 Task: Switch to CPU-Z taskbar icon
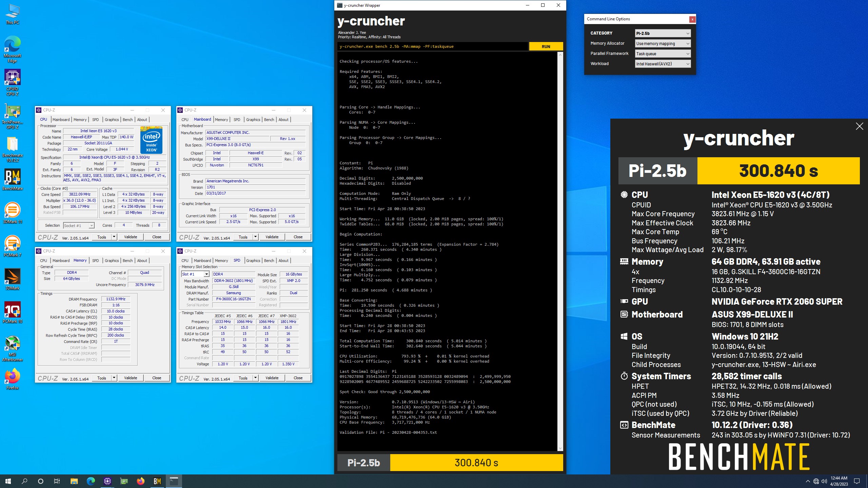pos(107,481)
